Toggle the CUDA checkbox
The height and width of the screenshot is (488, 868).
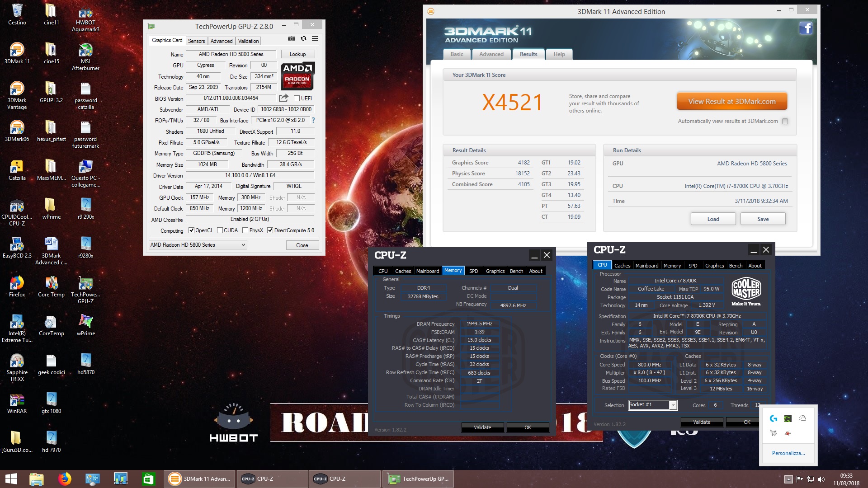(220, 230)
